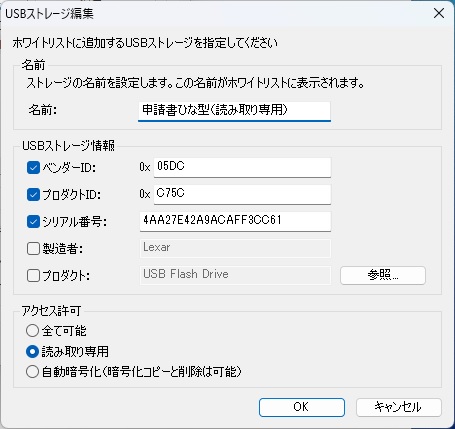
Task: Click the USB Flash Drive product field
Action: click(235, 275)
